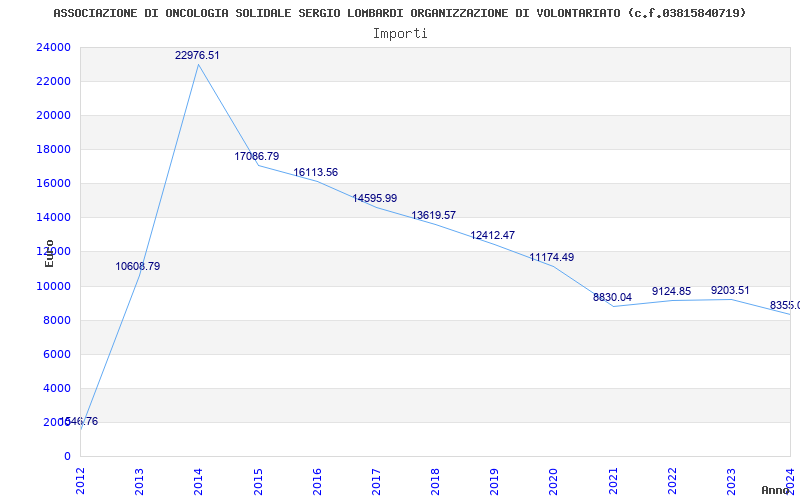Click the 17086.79 data label
This screenshot has width=800, height=500.
257,156
